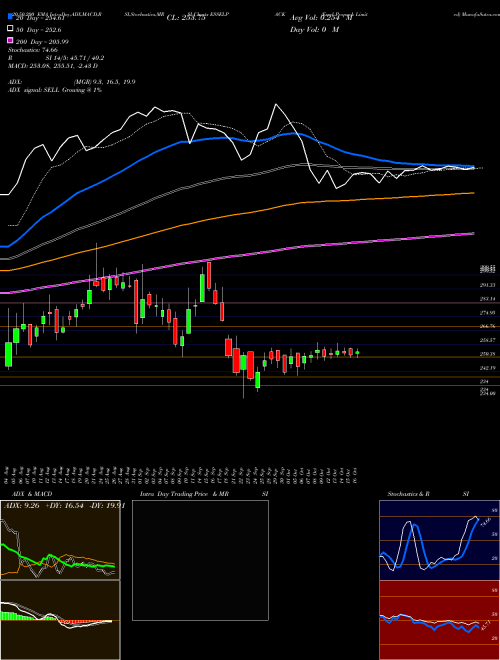Click the 242.19 price axis label
The height and width of the screenshot is (660, 500).
click(487, 368)
